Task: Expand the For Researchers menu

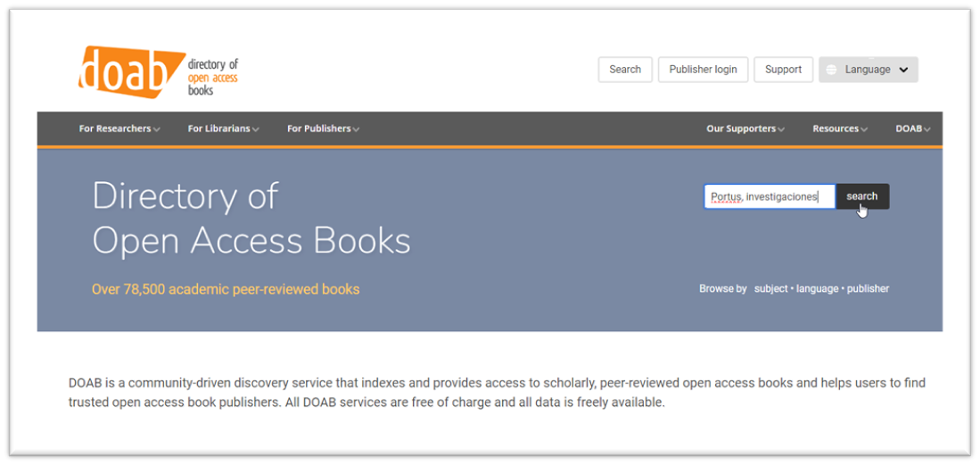Action: tap(119, 129)
